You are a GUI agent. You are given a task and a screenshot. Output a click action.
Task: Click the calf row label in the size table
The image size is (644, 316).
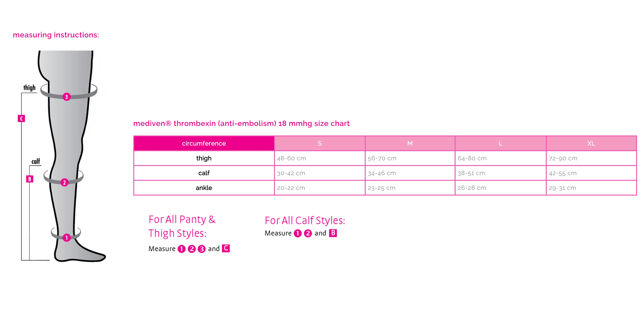[x=204, y=173]
